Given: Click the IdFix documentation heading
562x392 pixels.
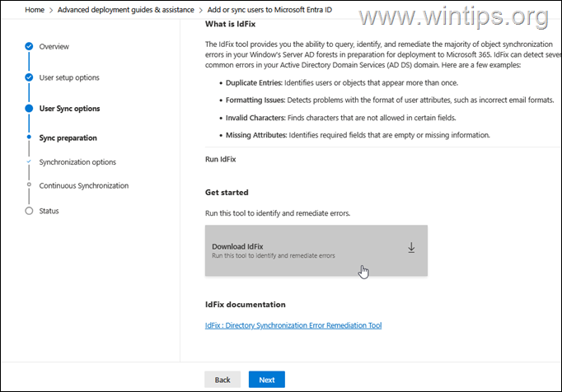Looking at the screenshot, I should coord(246,305).
